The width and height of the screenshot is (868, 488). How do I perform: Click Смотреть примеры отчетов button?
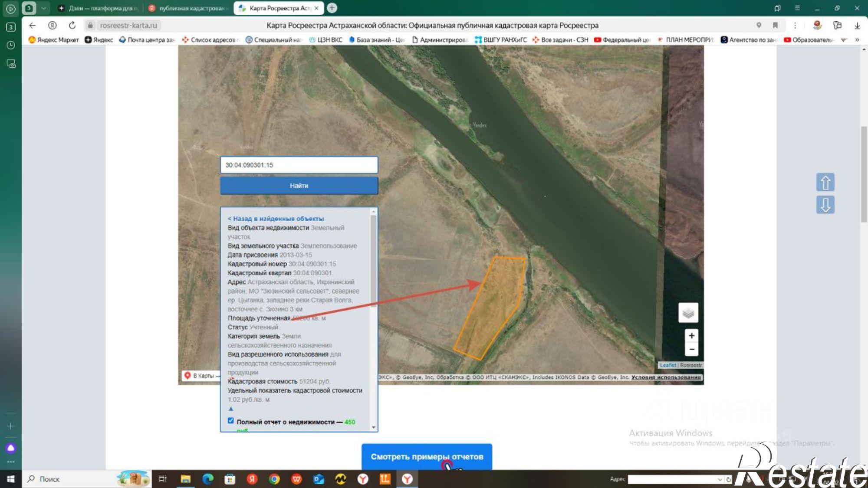click(427, 456)
